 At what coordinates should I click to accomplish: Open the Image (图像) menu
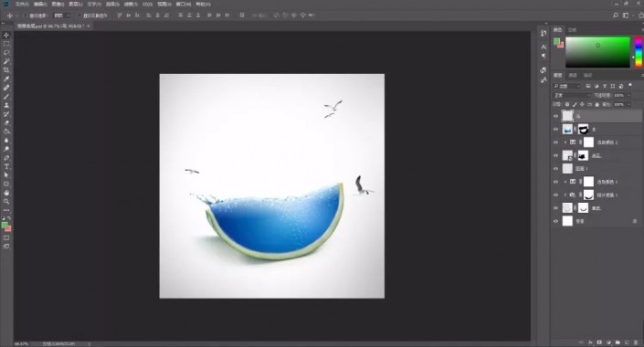coord(58,4)
